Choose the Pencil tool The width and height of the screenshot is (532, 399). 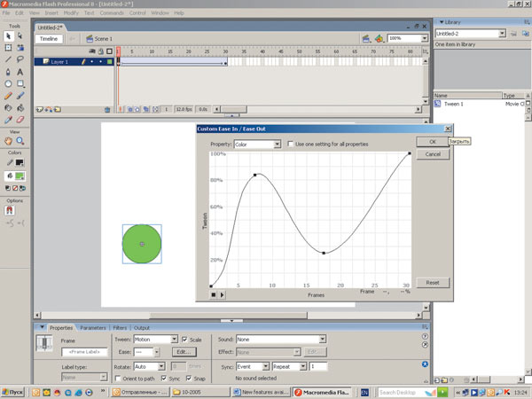point(8,94)
